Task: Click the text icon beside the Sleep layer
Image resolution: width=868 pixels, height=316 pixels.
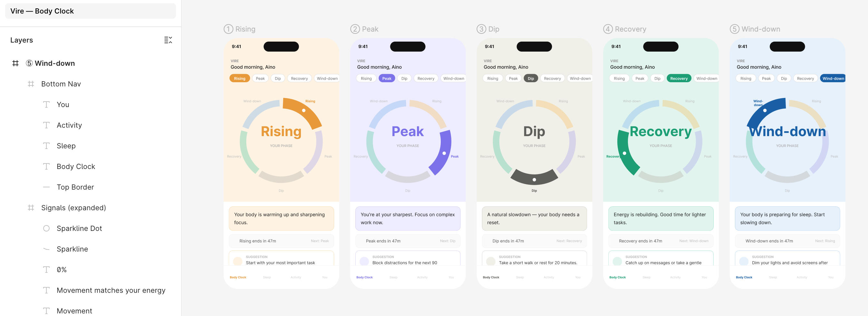Action: click(x=46, y=146)
